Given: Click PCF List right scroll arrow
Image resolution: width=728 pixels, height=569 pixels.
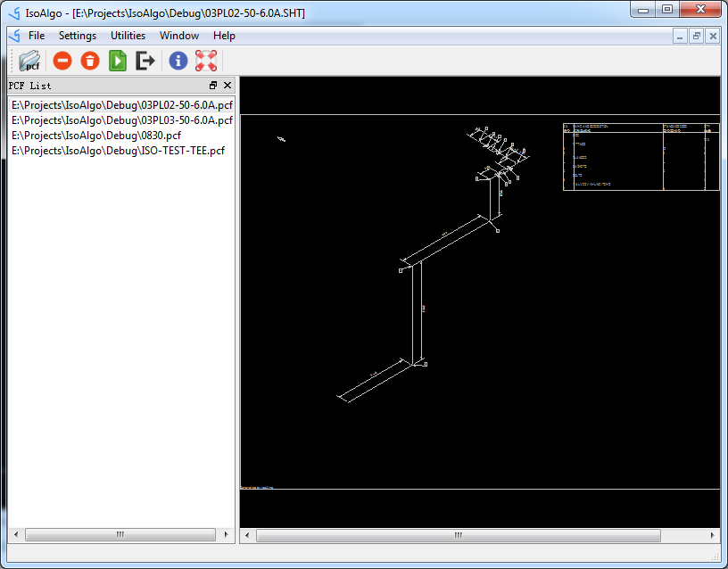Looking at the screenshot, I should [x=226, y=534].
